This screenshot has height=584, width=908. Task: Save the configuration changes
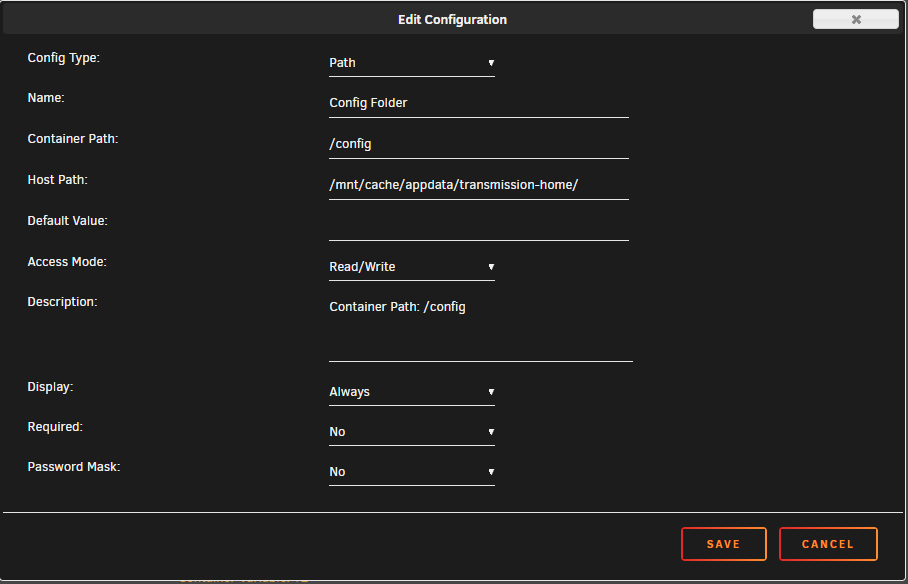click(724, 544)
